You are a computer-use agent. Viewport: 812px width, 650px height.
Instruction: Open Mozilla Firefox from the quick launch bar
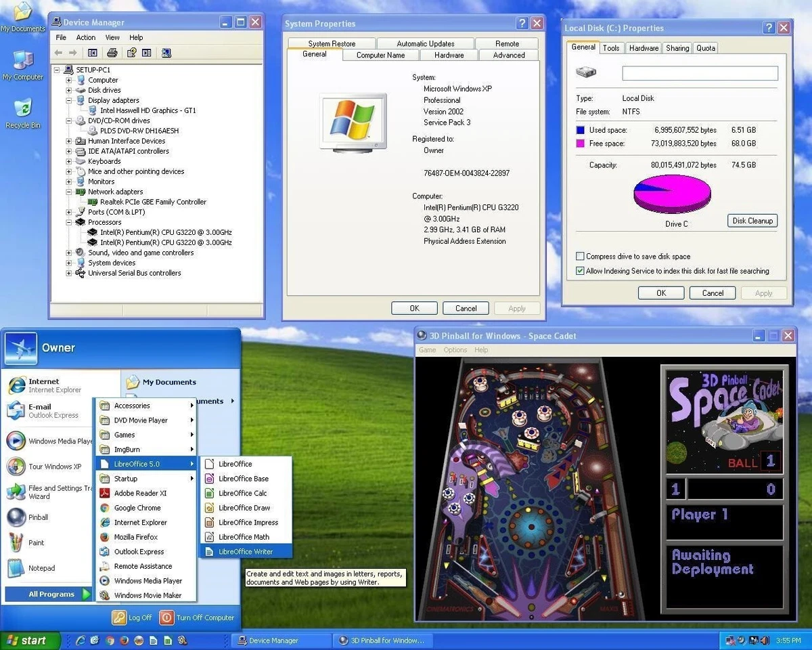(x=124, y=640)
